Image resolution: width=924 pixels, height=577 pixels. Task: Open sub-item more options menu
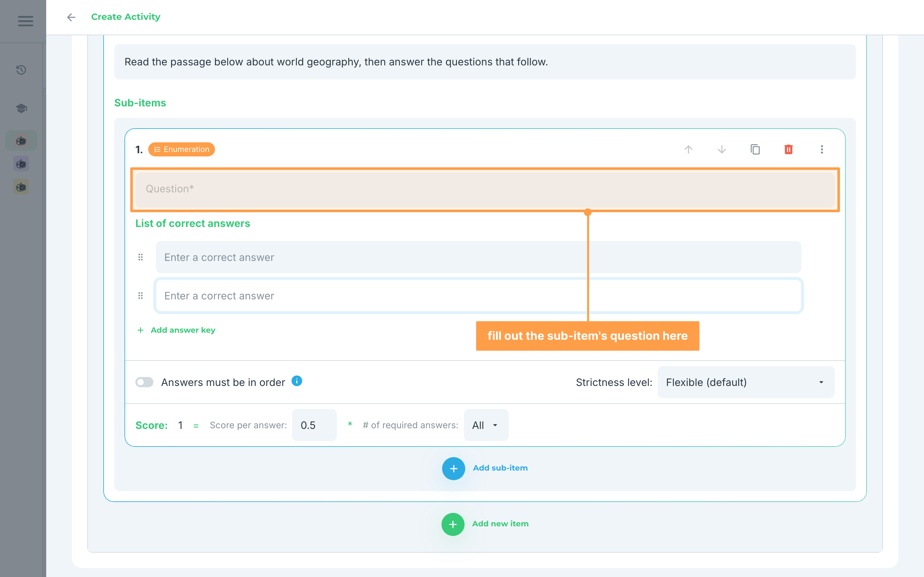(x=822, y=149)
